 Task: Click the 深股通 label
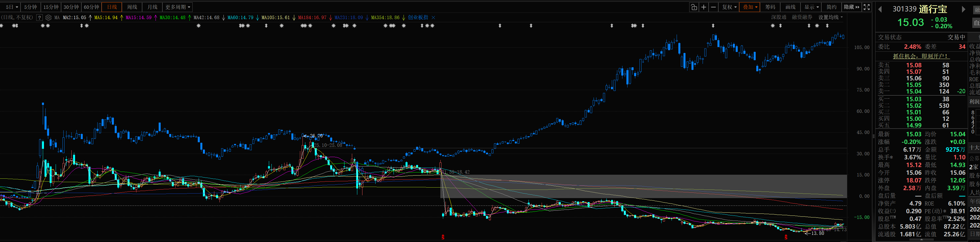779,17
